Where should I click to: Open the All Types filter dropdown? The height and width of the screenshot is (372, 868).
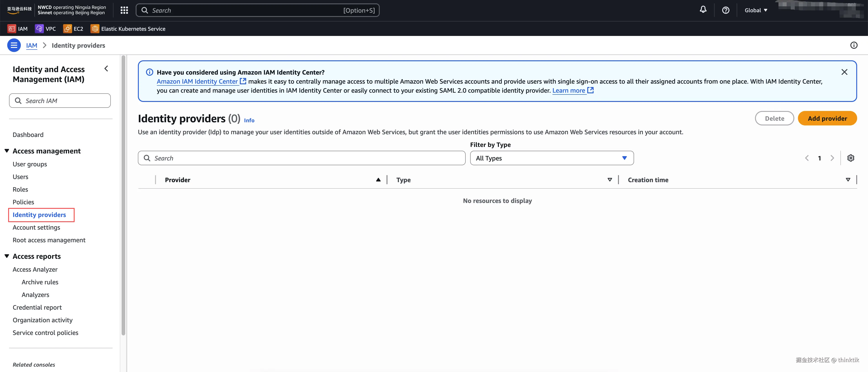point(552,158)
